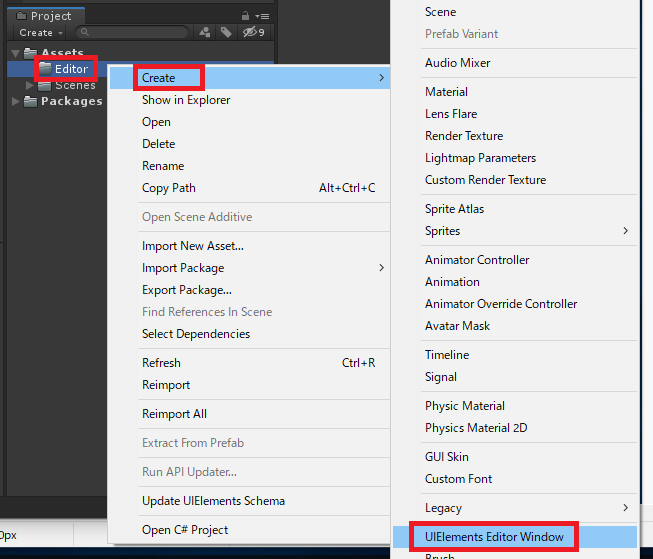Create a Custom Font asset

click(x=515, y=479)
